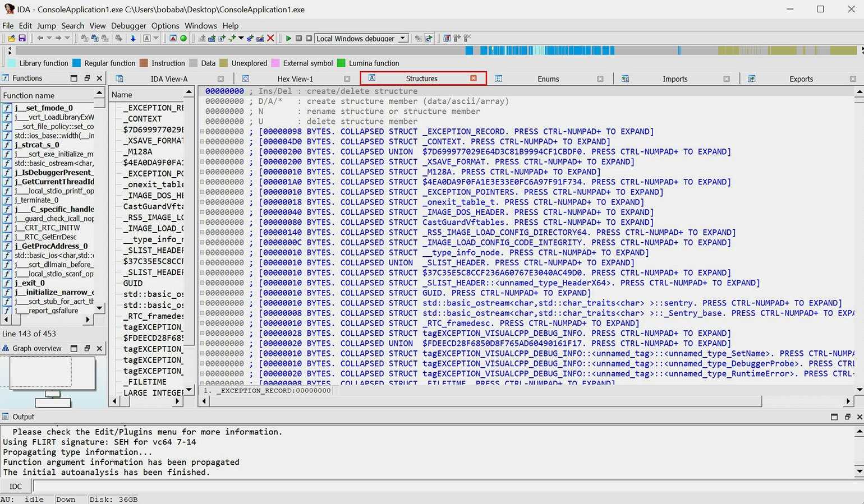Open the Local Windows debugger dropdown

pos(403,38)
